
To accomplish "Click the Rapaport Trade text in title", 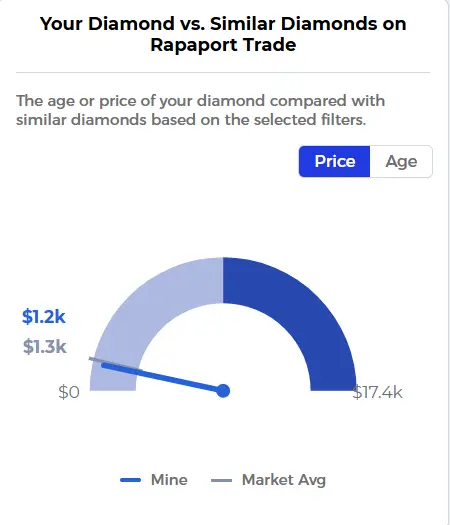I will pos(223,45).
